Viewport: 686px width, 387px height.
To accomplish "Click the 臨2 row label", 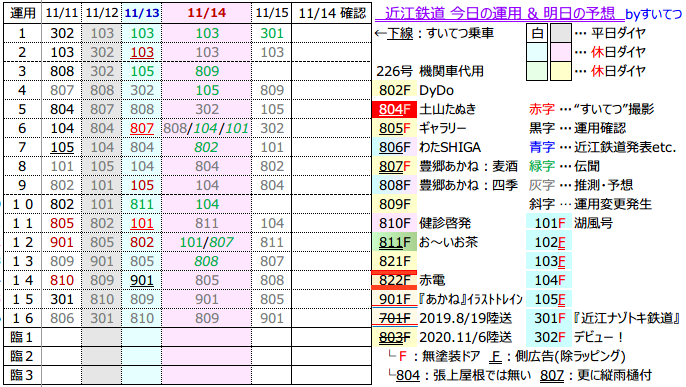I will tap(23, 356).
